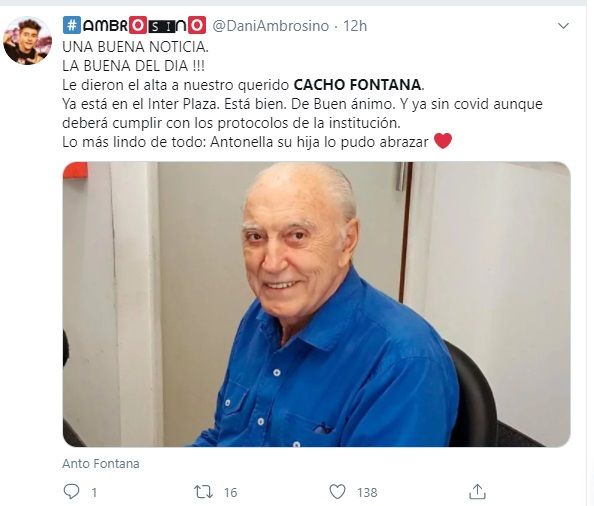Click the bold CACHO FONTANA text
The image size is (594, 506).
[x=357, y=85]
